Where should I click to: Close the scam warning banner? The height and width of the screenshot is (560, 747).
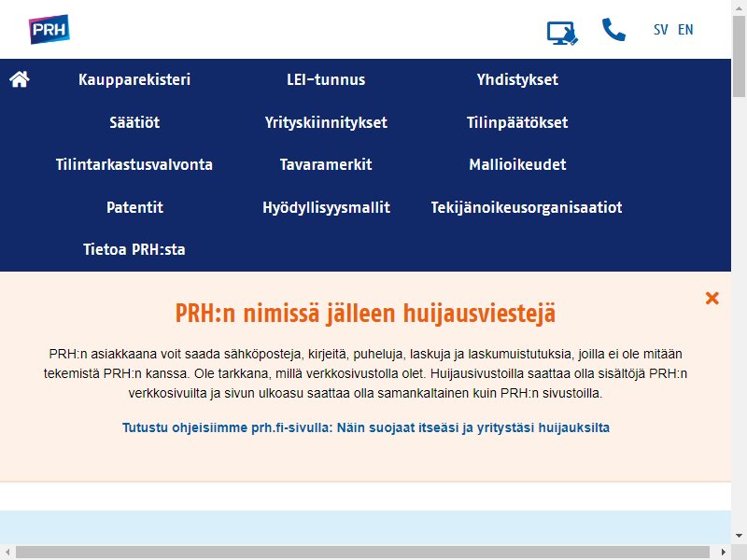[x=712, y=298]
